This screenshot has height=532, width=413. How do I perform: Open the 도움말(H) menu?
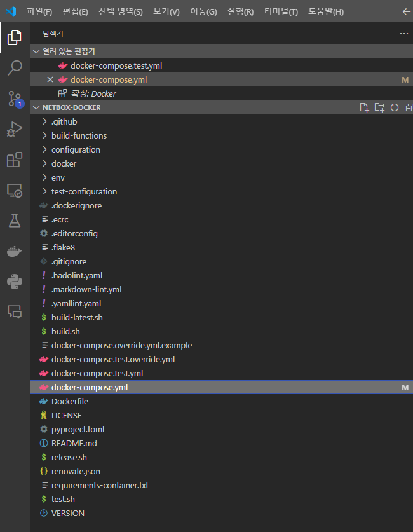(x=325, y=12)
